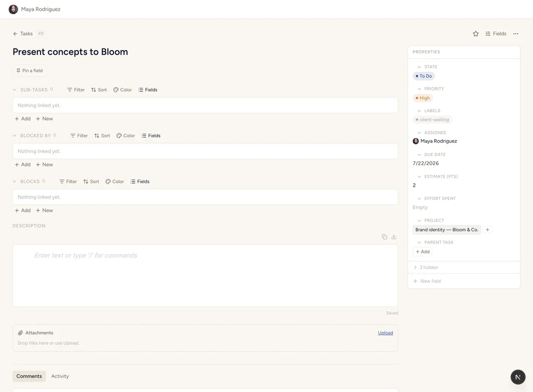The width and height of the screenshot is (533, 392).
Task: Click the client-waiting label
Action: click(433, 120)
